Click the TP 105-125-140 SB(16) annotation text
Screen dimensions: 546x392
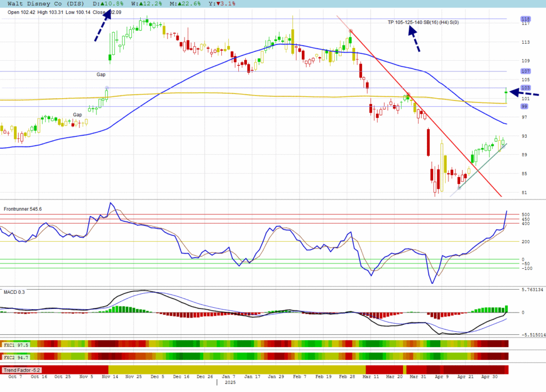(423, 22)
